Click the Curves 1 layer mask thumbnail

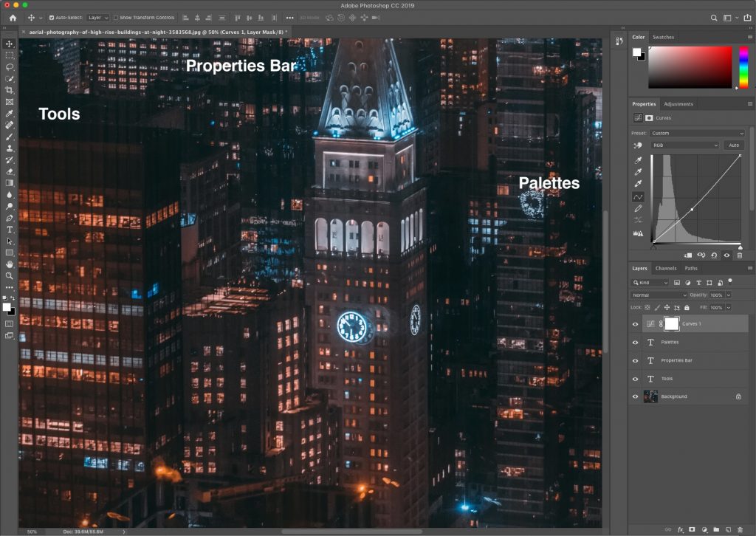click(x=672, y=324)
